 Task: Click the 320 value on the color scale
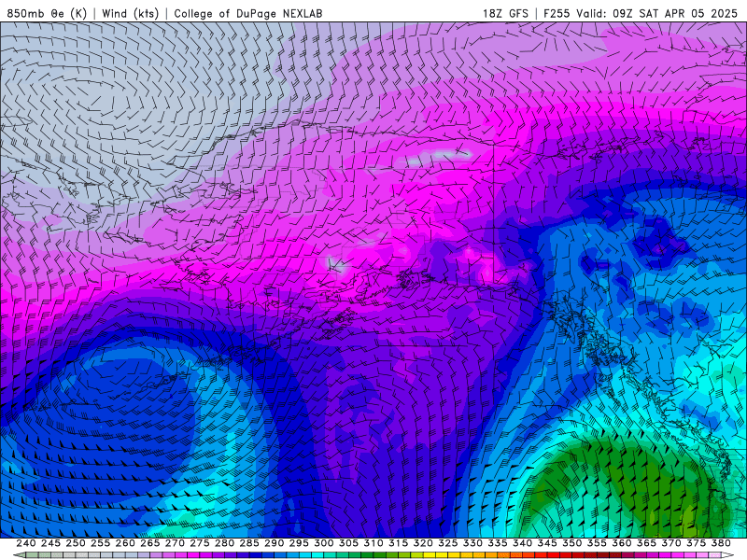click(x=423, y=543)
